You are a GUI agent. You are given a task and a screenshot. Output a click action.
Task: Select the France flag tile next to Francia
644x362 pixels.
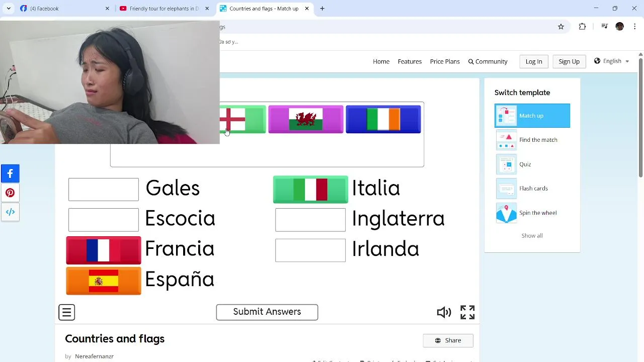click(104, 250)
